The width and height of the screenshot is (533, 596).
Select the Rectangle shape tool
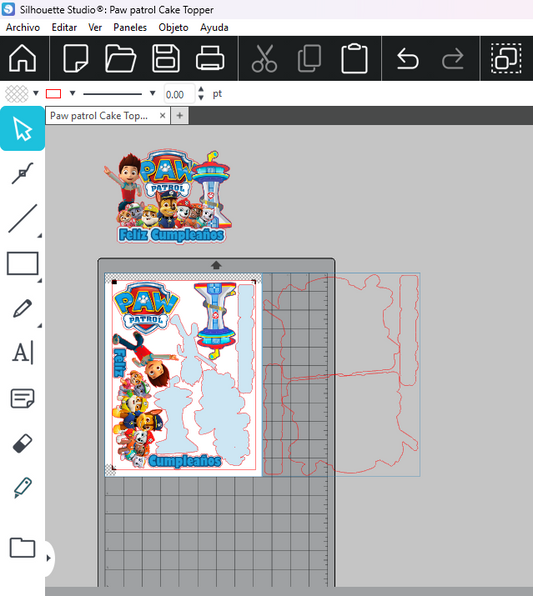coord(22,263)
